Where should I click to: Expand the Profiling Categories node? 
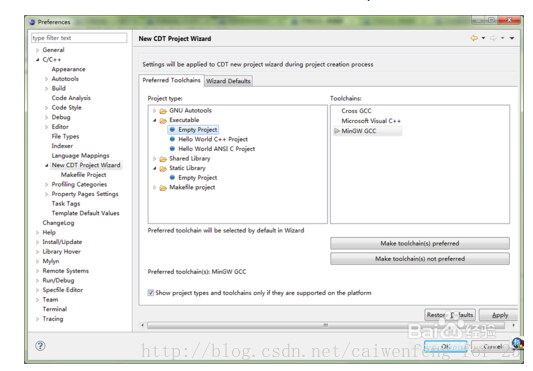point(47,184)
